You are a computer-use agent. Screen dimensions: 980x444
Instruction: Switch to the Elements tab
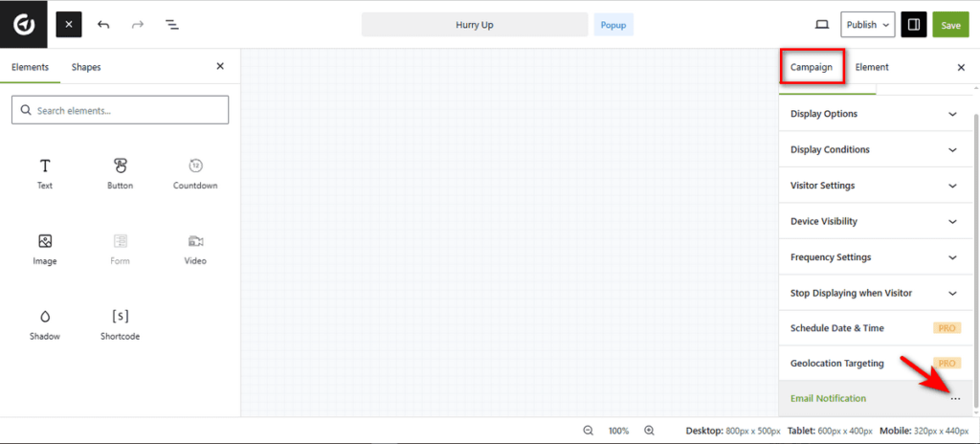point(30,67)
